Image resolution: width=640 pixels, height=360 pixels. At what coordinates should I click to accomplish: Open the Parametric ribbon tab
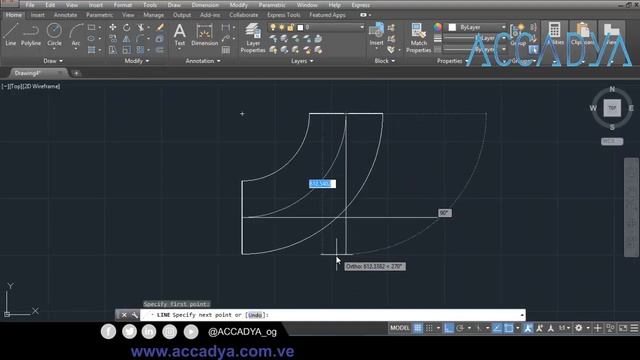pos(99,15)
